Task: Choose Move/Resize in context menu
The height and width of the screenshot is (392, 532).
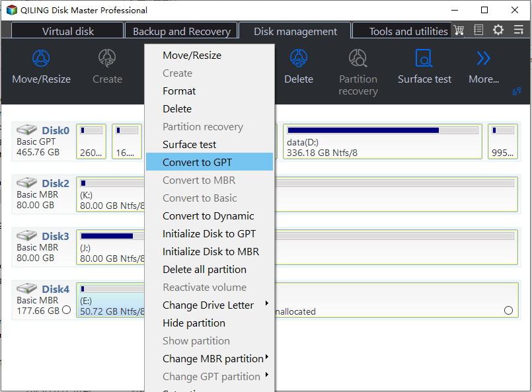Action: pos(209,56)
